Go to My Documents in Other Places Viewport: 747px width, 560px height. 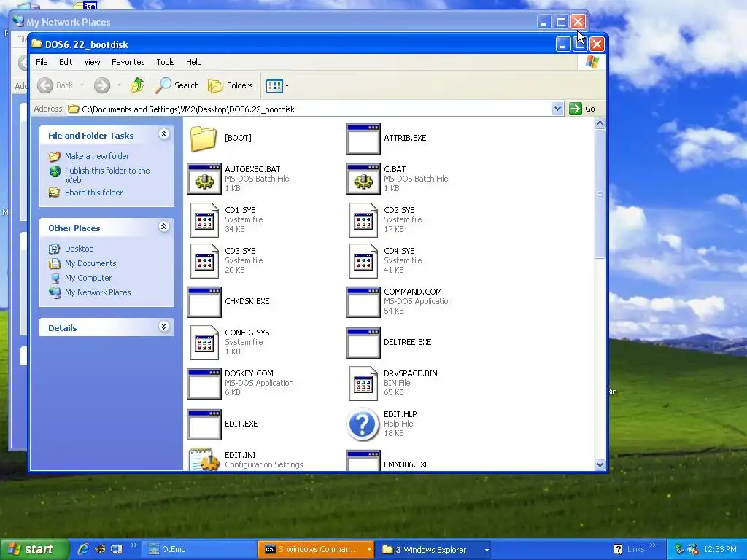click(90, 263)
